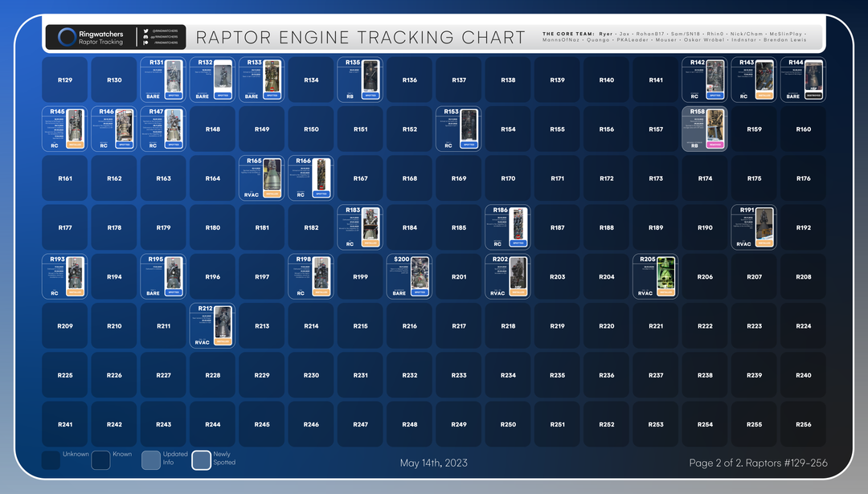Select the R129 engine tile
868x494 pixels.
tap(65, 80)
